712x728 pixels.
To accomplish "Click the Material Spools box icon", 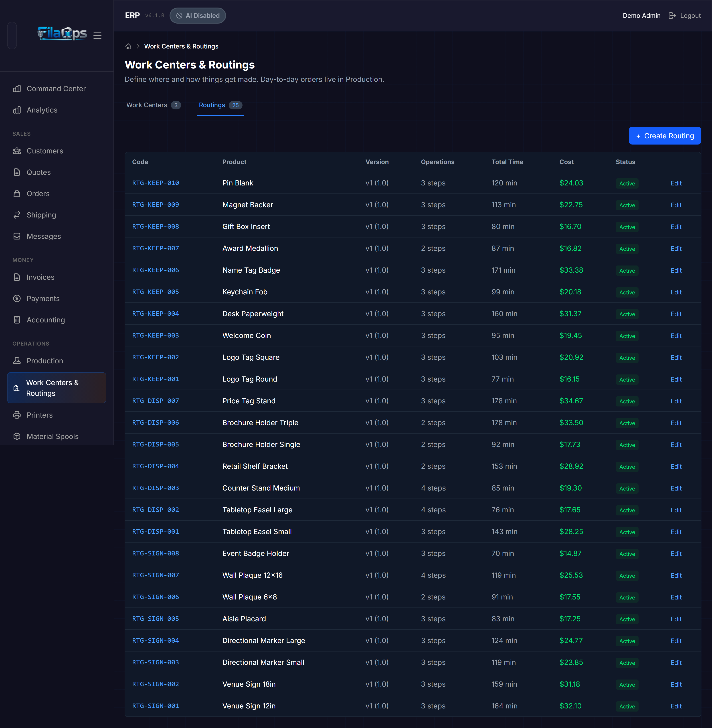I will [x=17, y=436].
